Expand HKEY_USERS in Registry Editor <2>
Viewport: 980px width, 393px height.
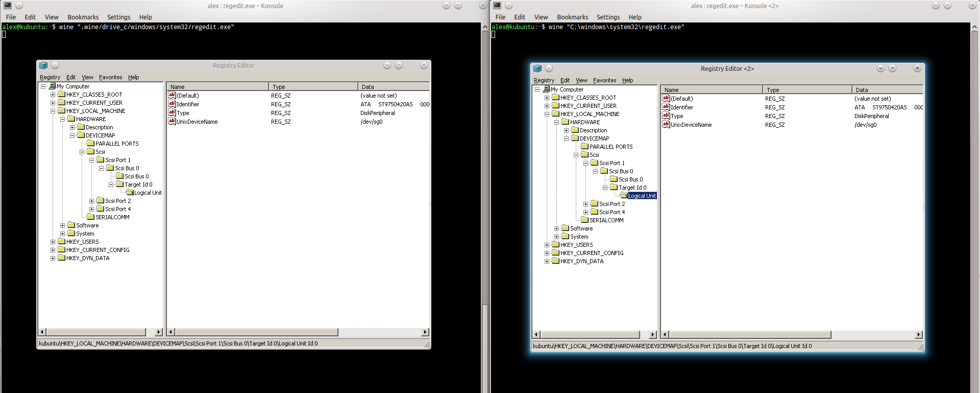tap(547, 245)
